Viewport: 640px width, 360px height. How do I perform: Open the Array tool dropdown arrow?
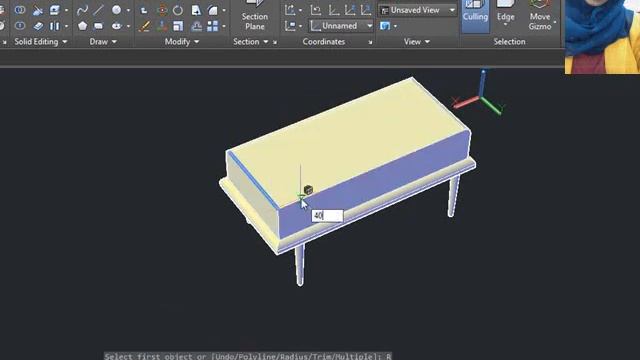224,26
